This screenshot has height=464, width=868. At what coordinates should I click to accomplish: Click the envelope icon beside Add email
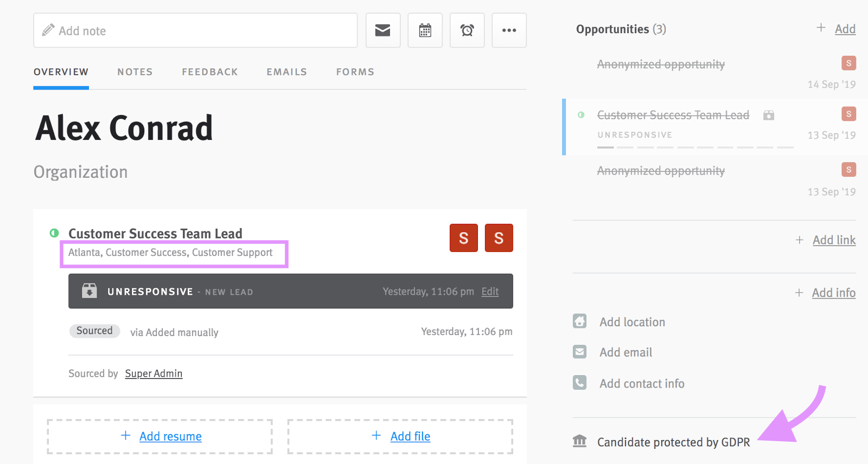tap(580, 352)
